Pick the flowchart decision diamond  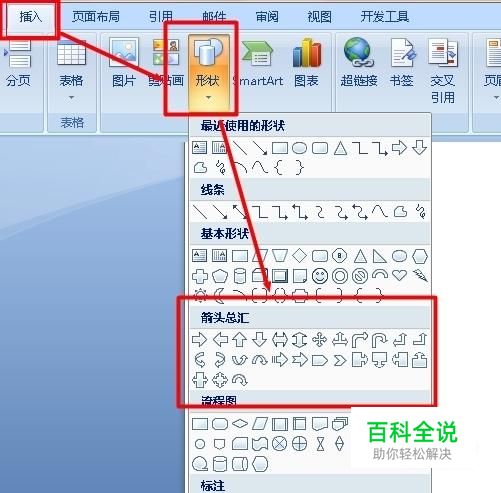click(240, 424)
